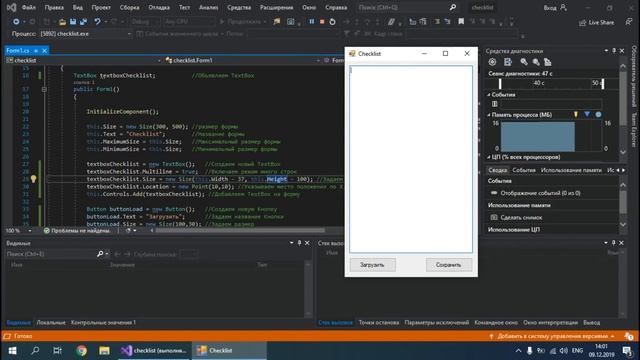This screenshot has height=360, width=640.
Task: Collapse the Память процесса (МБ) graph
Action: click(489, 115)
